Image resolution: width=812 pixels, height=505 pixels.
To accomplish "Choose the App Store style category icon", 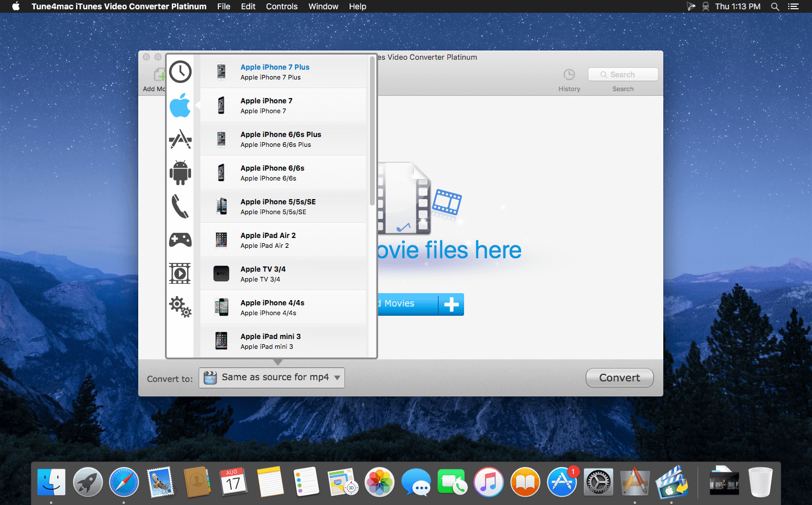I will coord(181,139).
